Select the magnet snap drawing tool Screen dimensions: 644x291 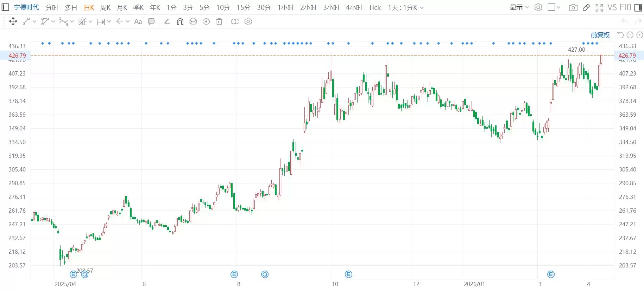pyautogui.click(x=180, y=22)
